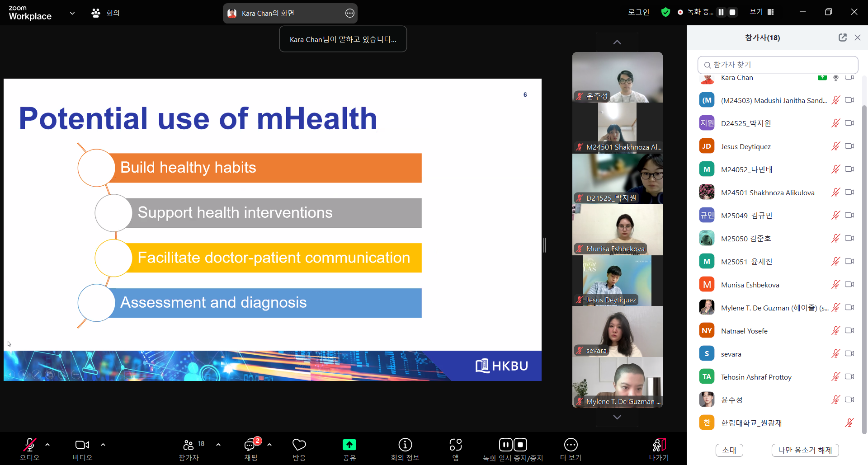The height and width of the screenshot is (465, 868).
Task: Open the Reactions heart icon
Action: pos(299,445)
